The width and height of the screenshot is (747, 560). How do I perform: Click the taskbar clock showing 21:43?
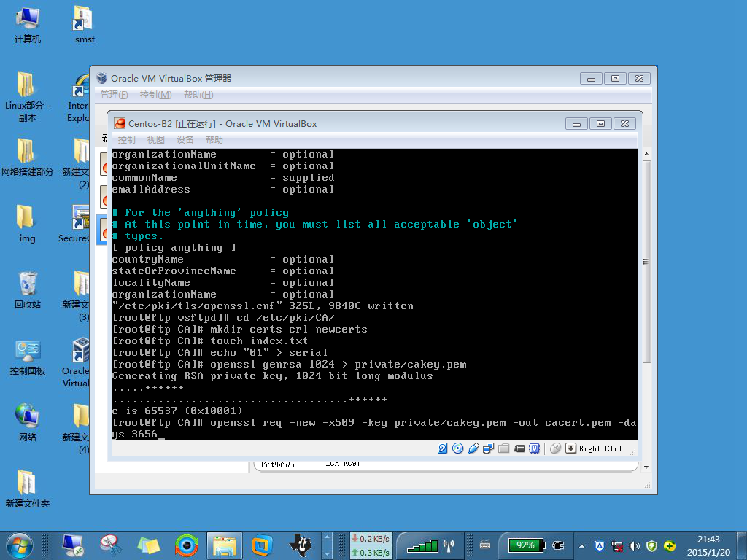coord(708,545)
